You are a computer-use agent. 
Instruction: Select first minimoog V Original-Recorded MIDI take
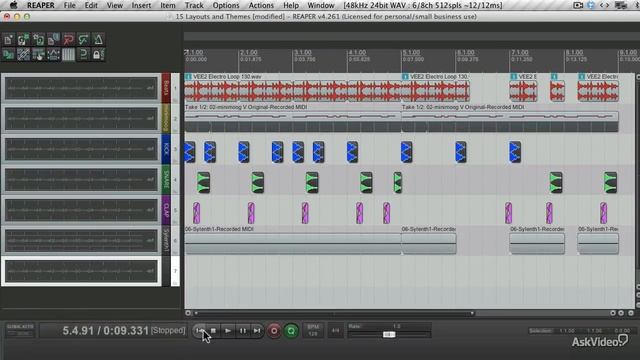[x=293, y=118]
